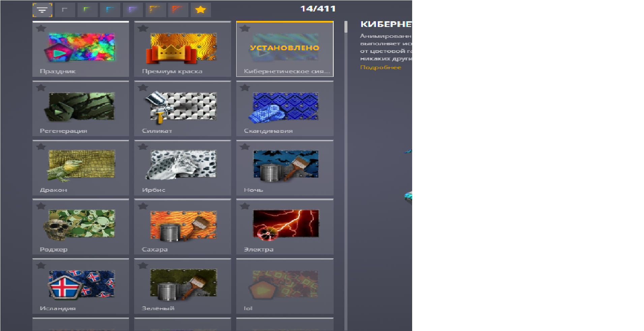Viewport: 644px width, 331px height.
Task: Click the Силикат label text
Action: [x=157, y=131]
